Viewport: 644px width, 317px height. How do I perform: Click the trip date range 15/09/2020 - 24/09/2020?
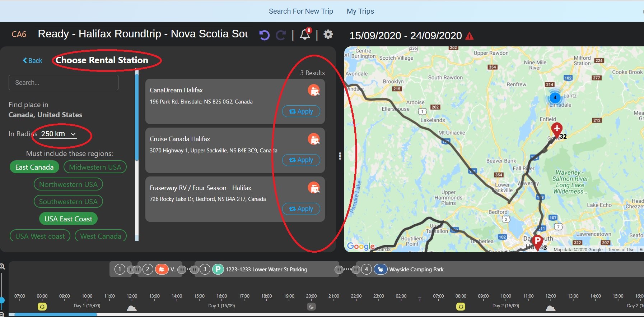coord(406,36)
